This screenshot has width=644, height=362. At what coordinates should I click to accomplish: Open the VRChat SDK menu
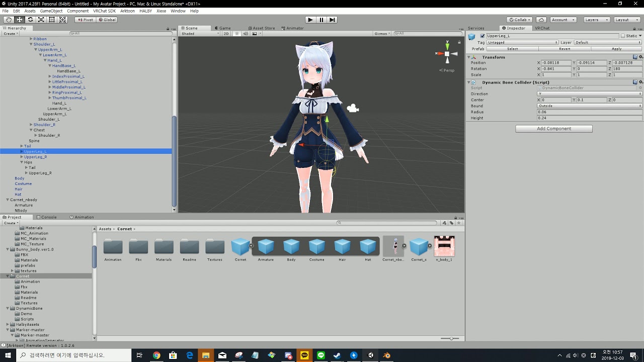(x=104, y=11)
